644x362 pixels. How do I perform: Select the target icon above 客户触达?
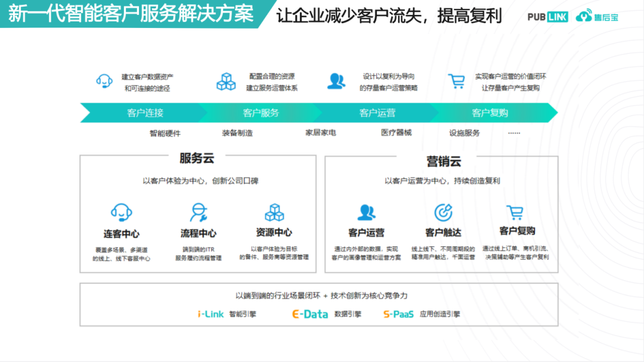(x=443, y=212)
